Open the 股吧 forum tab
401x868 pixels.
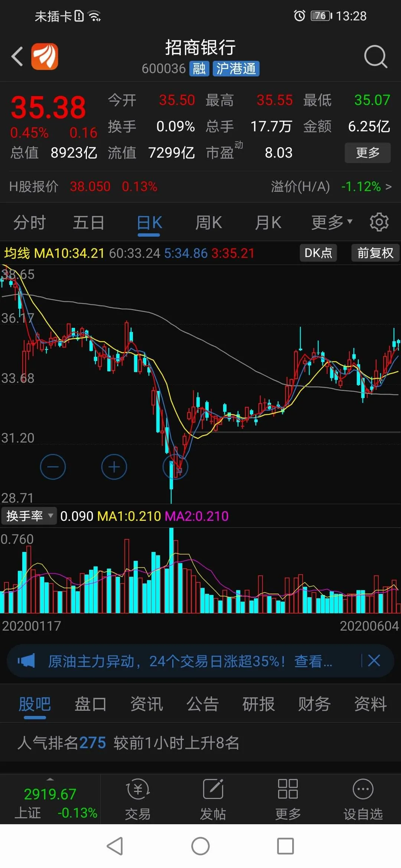[35, 704]
